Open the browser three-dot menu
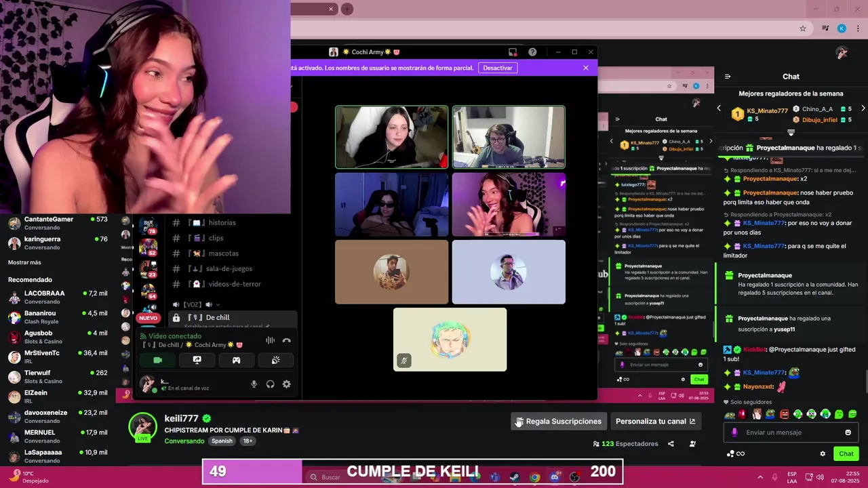 pyautogui.click(x=856, y=28)
